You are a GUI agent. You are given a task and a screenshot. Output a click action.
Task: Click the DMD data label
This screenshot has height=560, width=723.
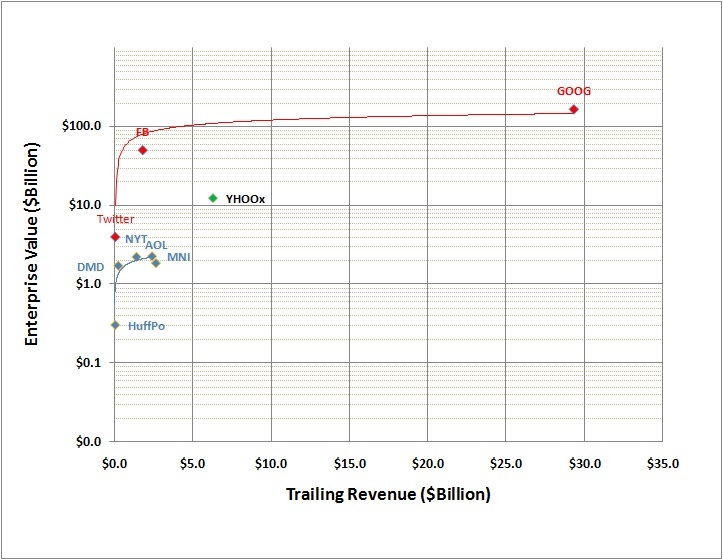coord(90,268)
